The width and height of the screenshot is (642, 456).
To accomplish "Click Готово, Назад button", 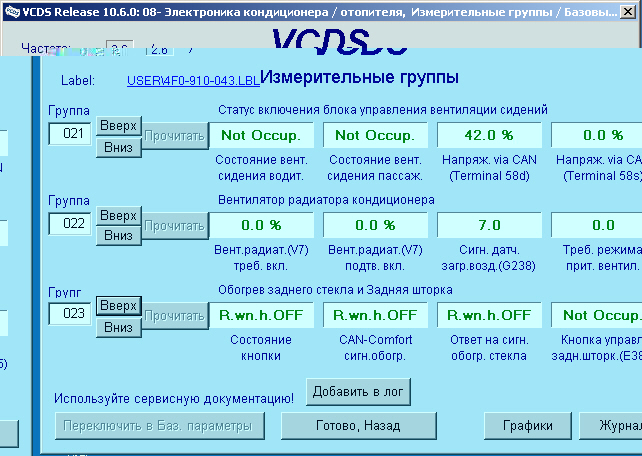I will [359, 426].
